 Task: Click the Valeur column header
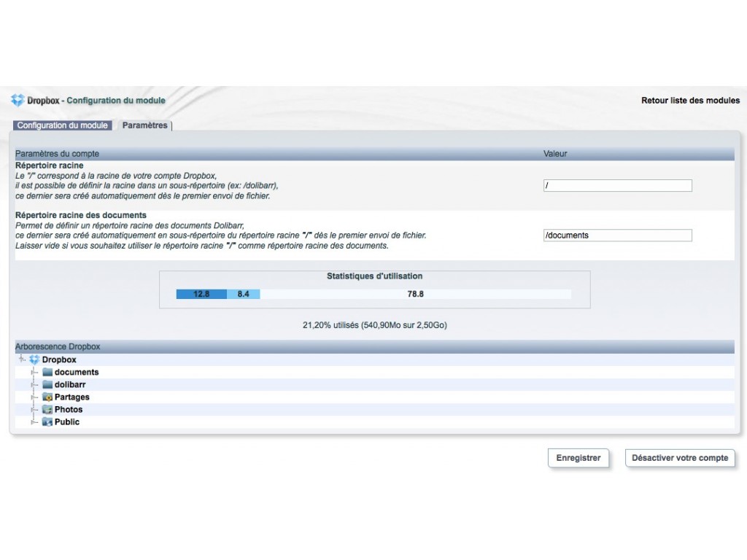coord(555,154)
